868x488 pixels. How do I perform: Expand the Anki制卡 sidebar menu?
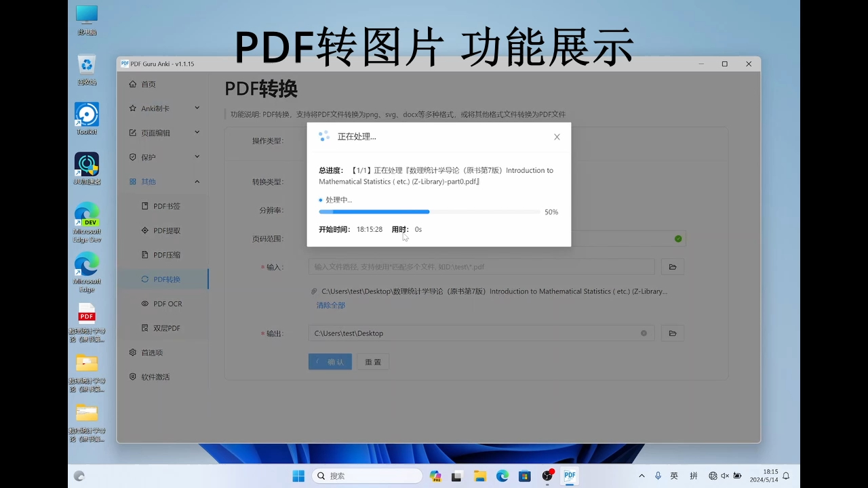pos(163,108)
